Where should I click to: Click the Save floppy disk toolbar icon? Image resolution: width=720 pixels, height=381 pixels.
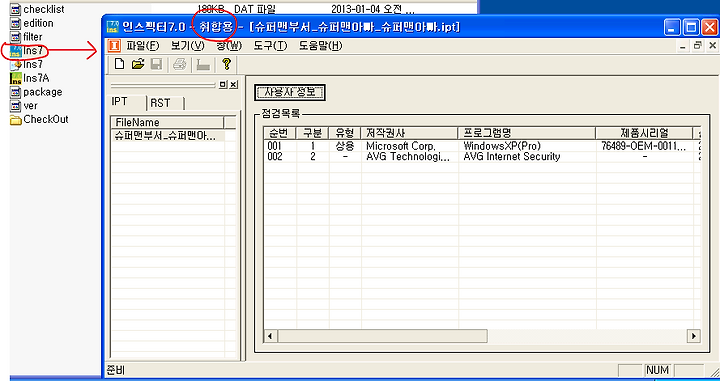point(157,64)
